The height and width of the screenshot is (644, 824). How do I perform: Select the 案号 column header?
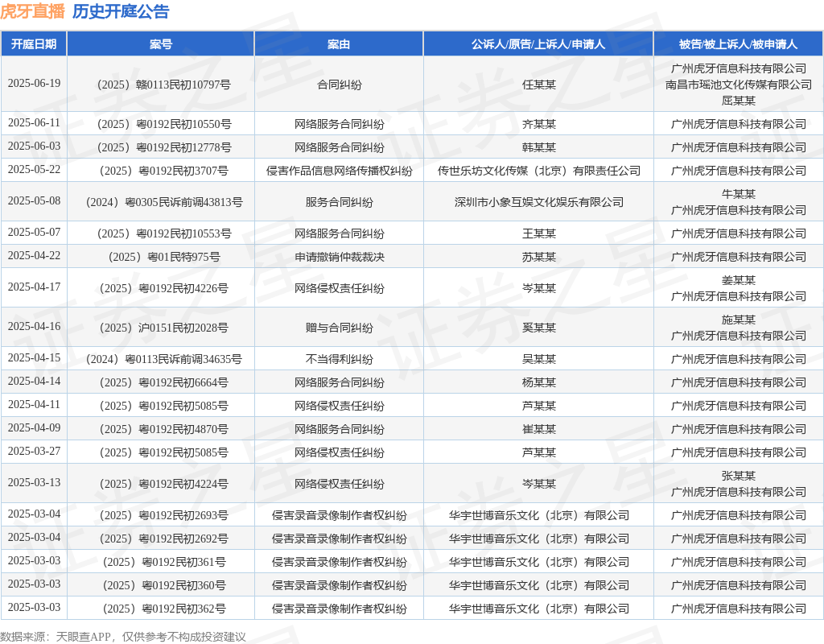tap(161, 44)
